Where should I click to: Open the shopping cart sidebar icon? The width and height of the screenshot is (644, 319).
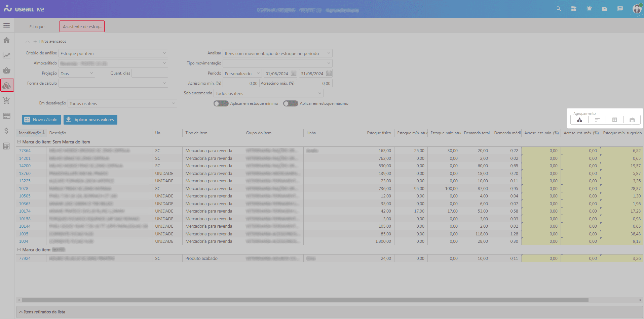tap(7, 100)
